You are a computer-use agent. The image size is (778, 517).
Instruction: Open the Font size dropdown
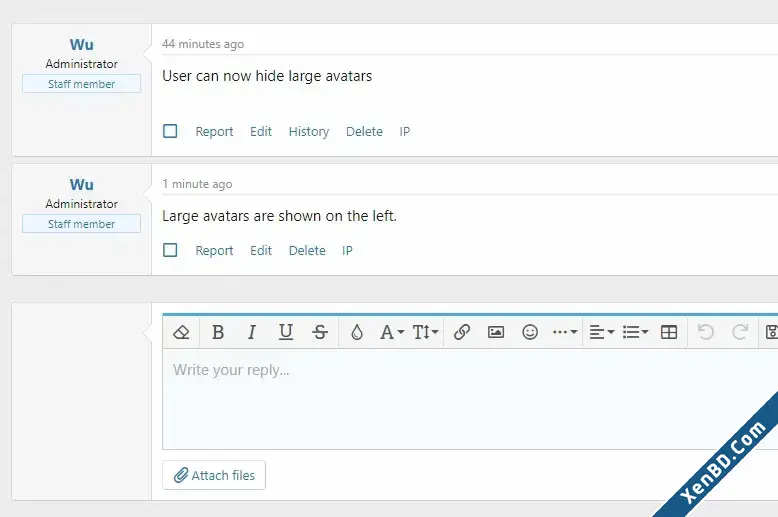coord(426,332)
